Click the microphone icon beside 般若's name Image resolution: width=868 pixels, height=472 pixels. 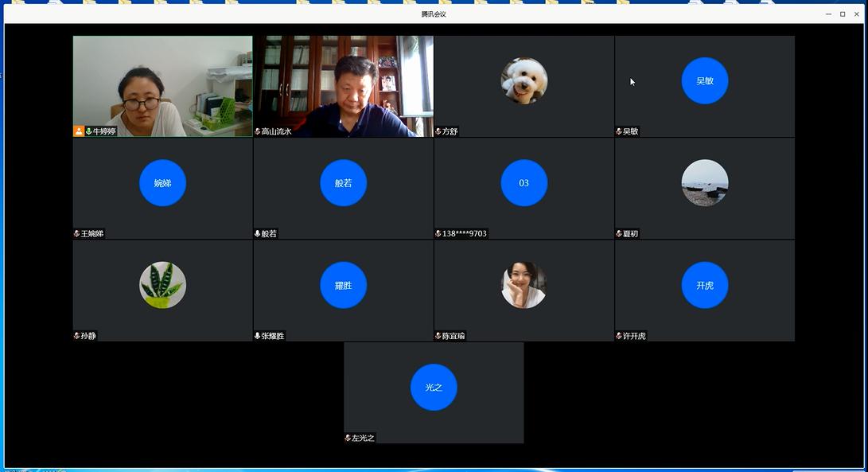tap(258, 233)
